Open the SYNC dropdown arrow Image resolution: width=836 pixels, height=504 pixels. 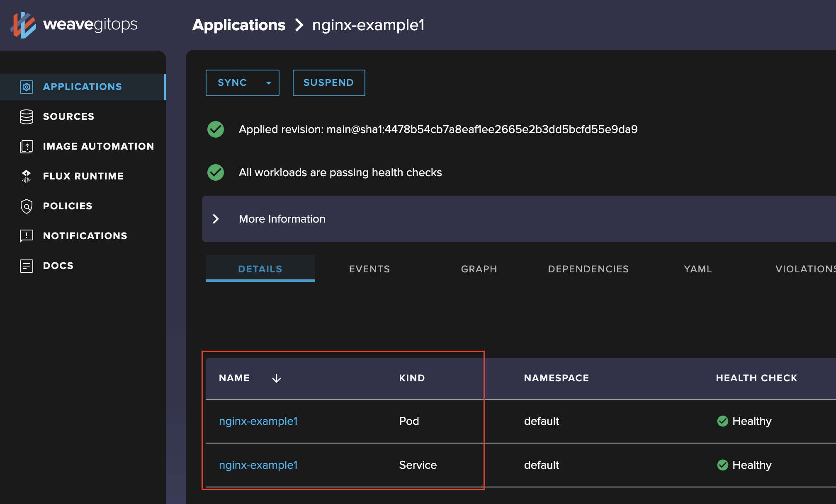coord(269,83)
